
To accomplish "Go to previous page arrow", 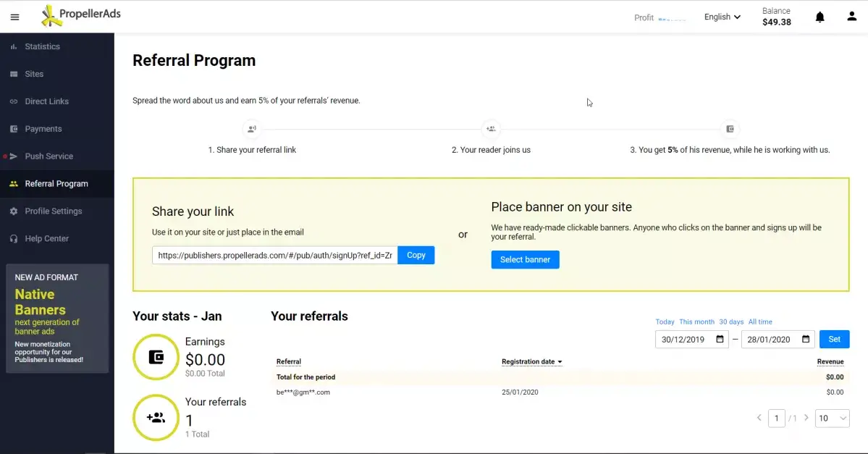I will tap(759, 418).
